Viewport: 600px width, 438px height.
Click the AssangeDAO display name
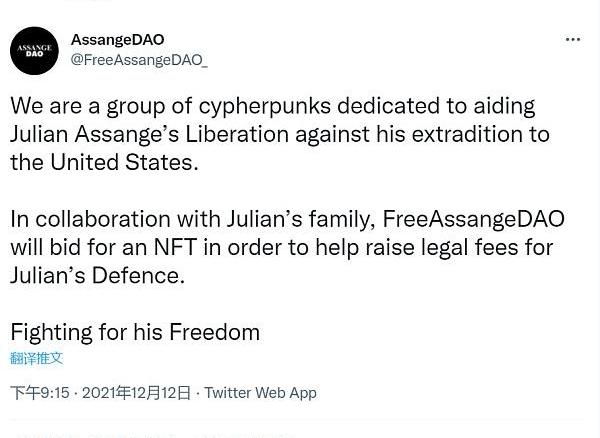117,40
